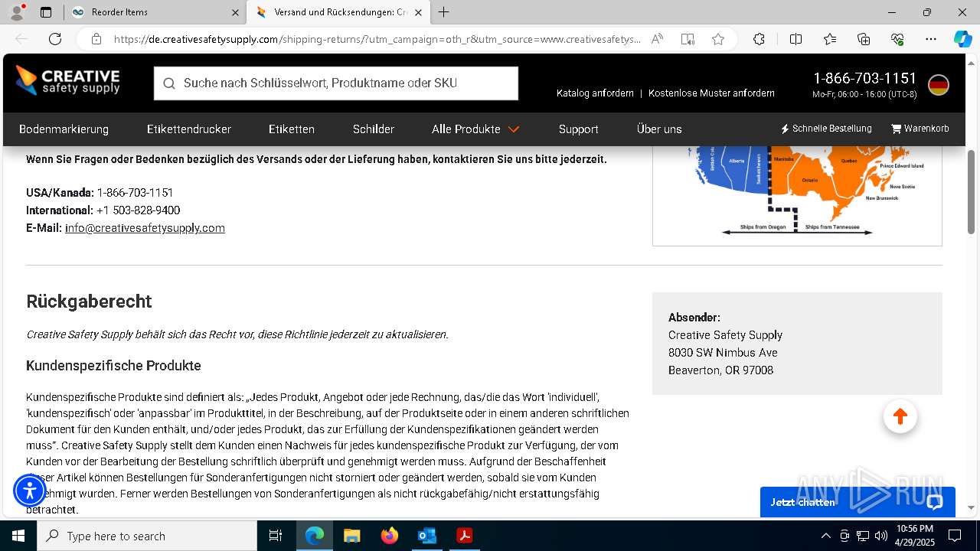The image size is (980, 551).
Task: Open Schnelle Bestellung quick order
Action: click(826, 129)
